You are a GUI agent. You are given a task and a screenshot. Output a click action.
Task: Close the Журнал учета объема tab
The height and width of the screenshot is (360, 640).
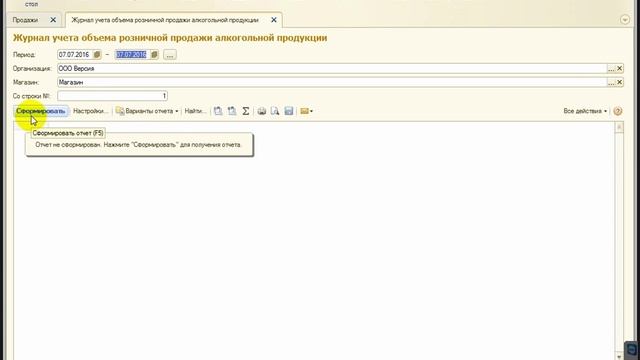tap(274, 20)
